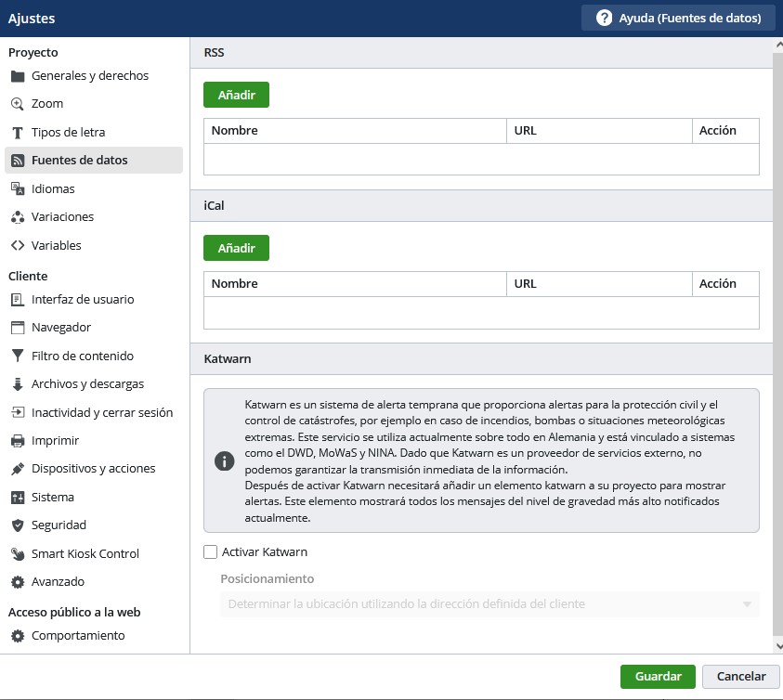Screen dimensions: 783x700
Task: Add a new RSS data source
Action: click(x=236, y=95)
